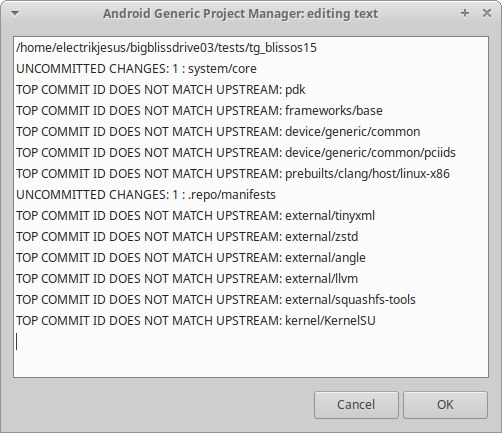The image size is (502, 433).
Task: Confirm with the OK button
Action: click(x=445, y=405)
